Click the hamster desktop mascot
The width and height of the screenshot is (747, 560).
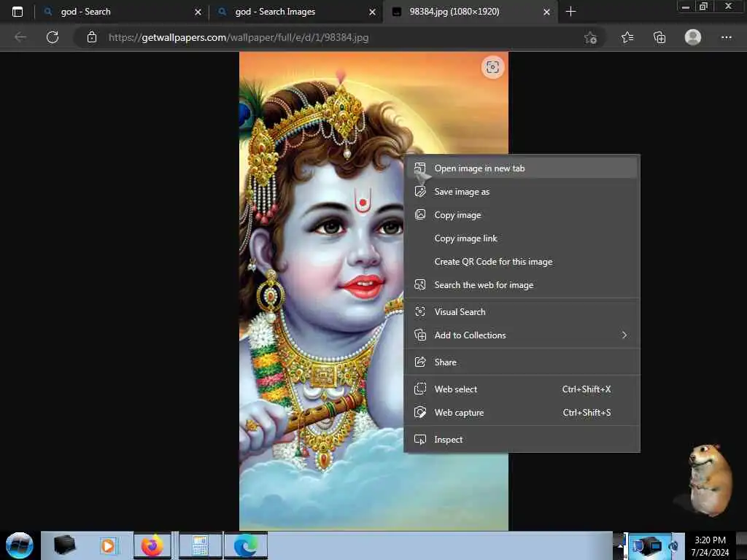pos(709,480)
